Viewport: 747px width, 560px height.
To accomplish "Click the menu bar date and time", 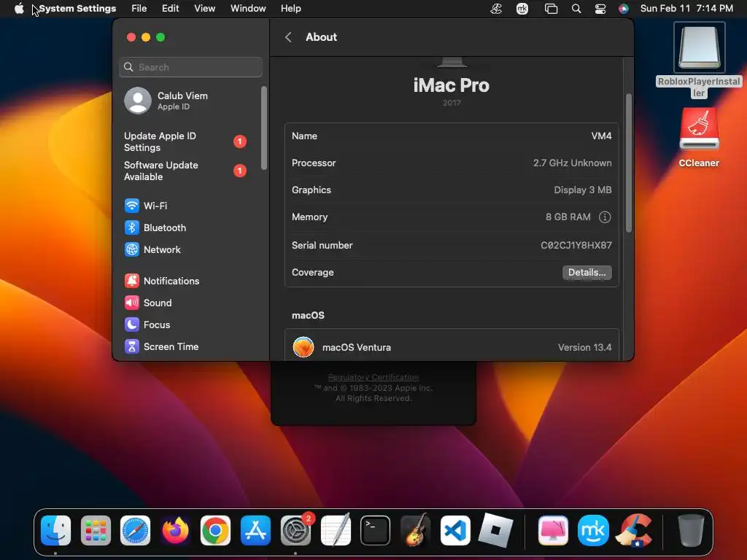I will [686, 9].
